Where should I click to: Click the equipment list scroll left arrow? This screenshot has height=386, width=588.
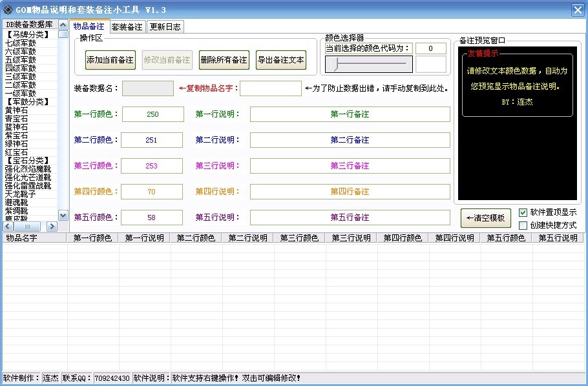[8, 227]
